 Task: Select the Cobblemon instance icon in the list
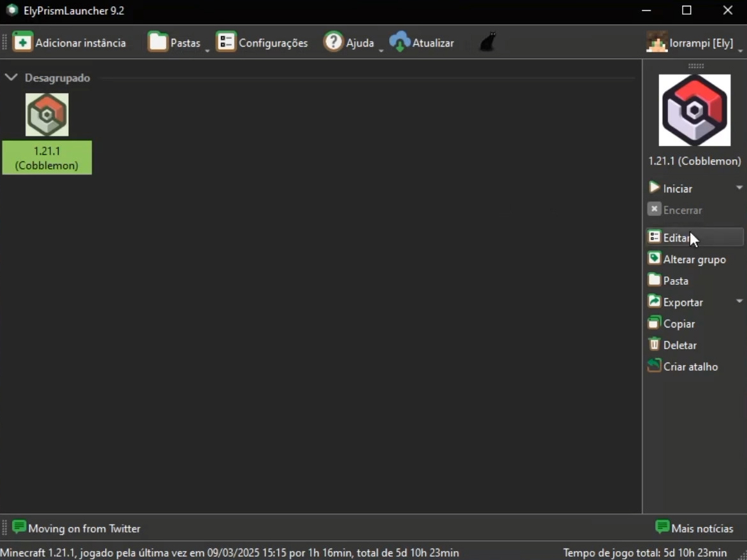coord(46,115)
